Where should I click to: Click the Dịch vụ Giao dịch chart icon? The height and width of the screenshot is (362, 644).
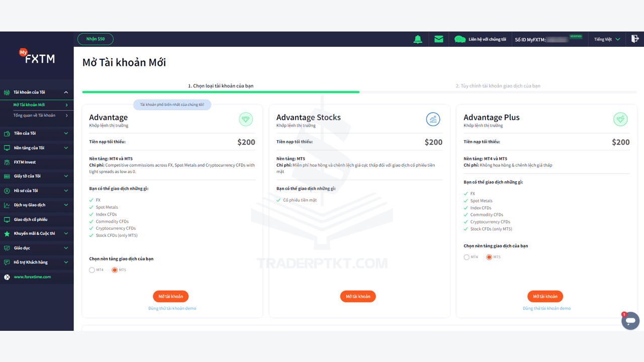(7, 205)
